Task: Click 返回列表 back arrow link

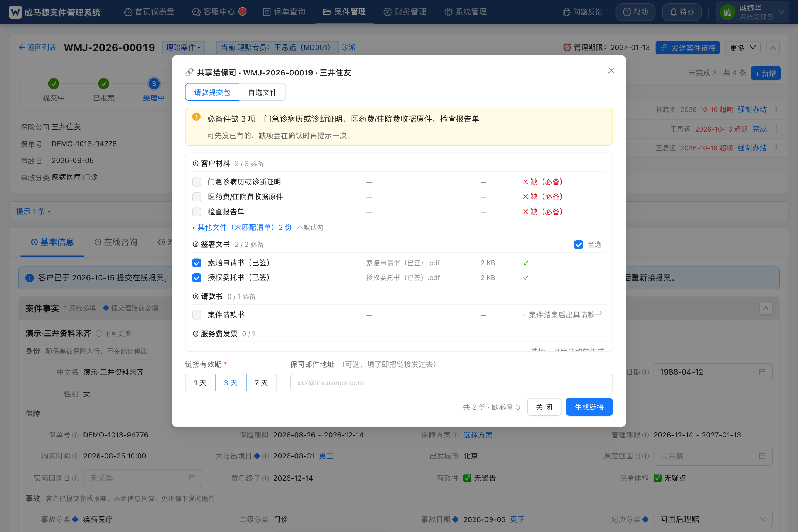Action: coord(37,48)
